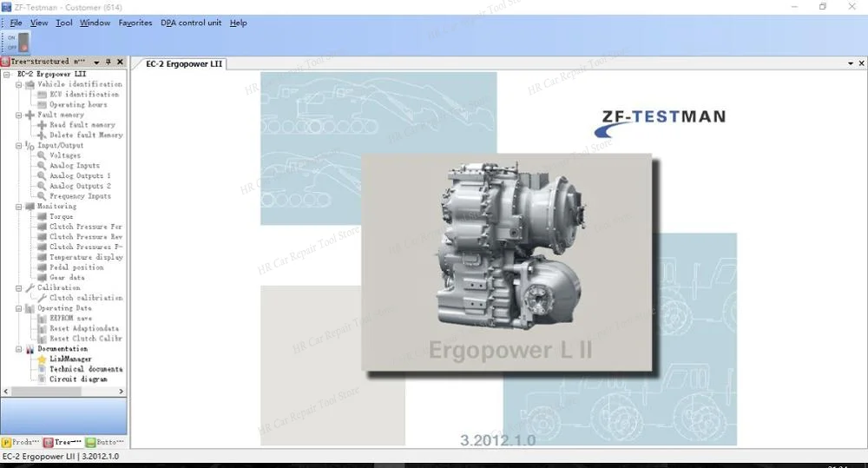This screenshot has height=468, width=868.
Task: Click the Delete fault Memory icon
Action: [x=42, y=135]
